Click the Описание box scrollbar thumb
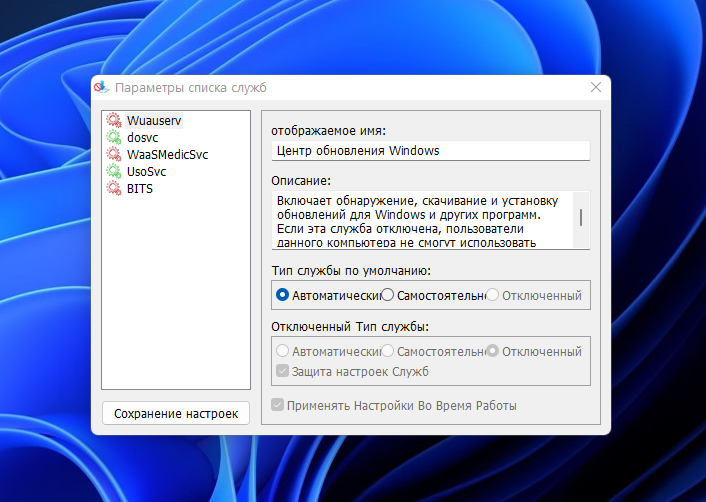The width and height of the screenshot is (706, 502). pyautogui.click(x=581, y=217)
